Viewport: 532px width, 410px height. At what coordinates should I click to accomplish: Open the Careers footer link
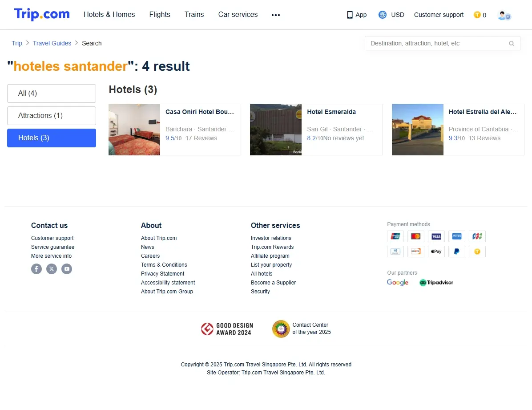(x=150, y=256)
